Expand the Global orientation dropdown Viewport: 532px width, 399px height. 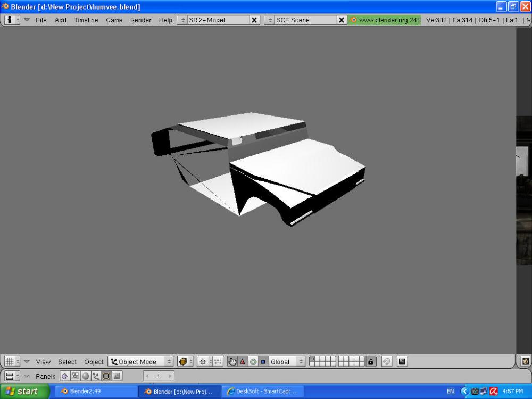[x=287, y=362]
